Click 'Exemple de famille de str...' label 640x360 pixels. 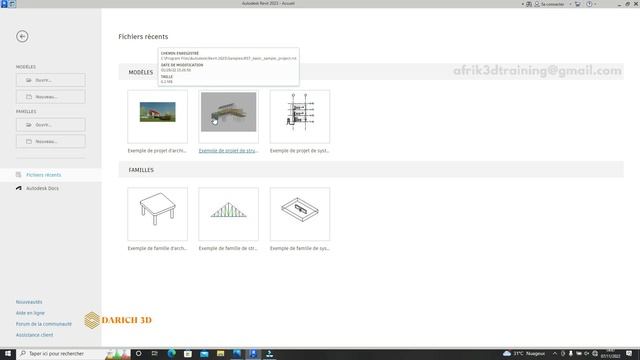click(x=228, y=248)
